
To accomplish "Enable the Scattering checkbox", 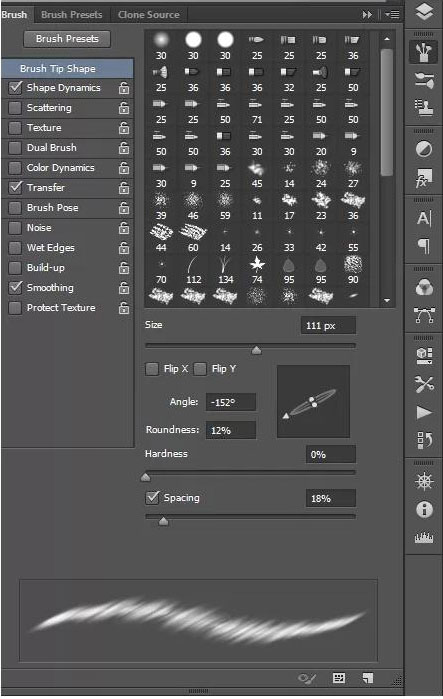I will pos(15,108).
